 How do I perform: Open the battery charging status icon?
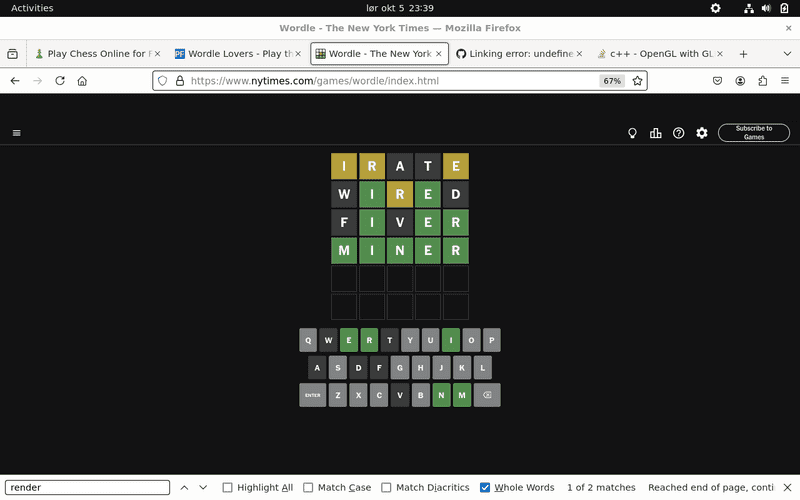click(x=784, y=8)
